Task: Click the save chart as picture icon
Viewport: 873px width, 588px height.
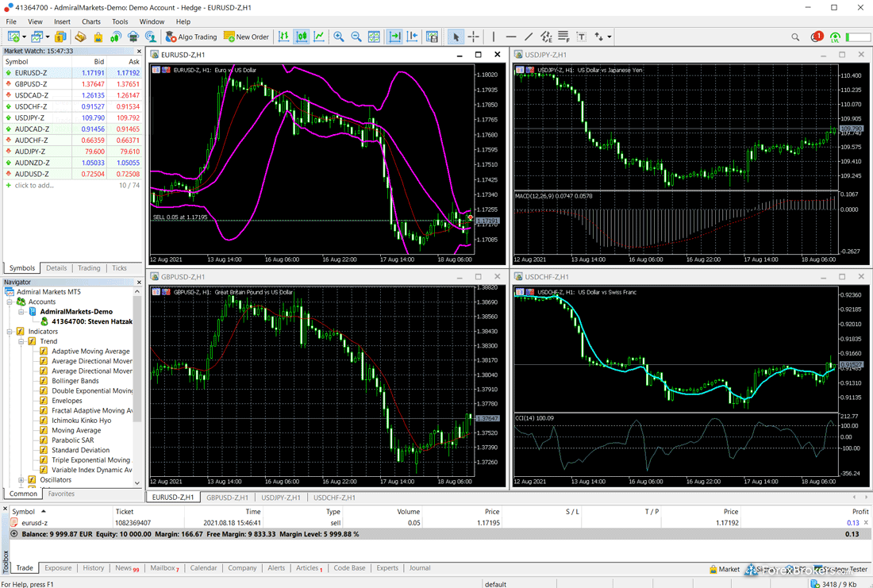Action: (x=432, y=37)
